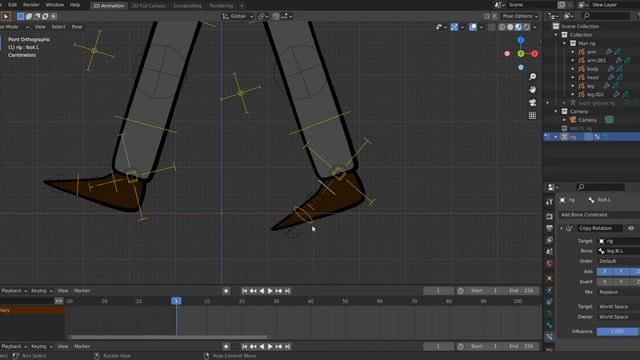This screenshot has height=360, width=640.
Task: Click the End frame 250 field
Action: [x=522, y=291]
